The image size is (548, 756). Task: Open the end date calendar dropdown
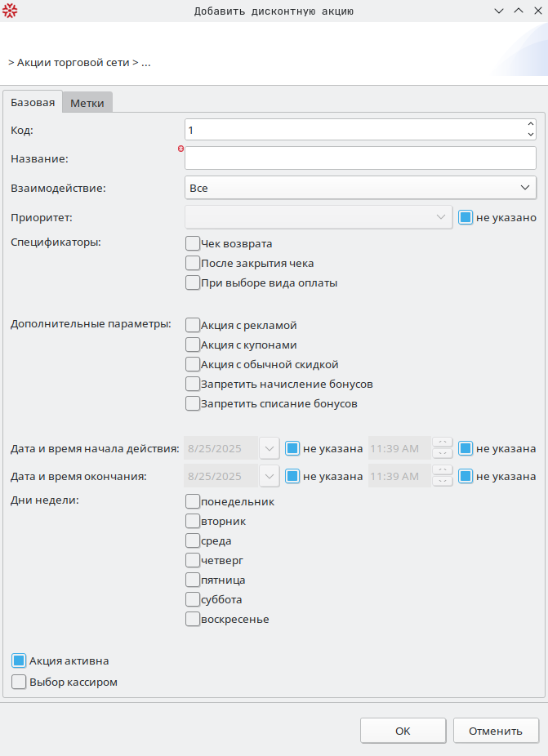pyautogui.click(x=270, y=476)
